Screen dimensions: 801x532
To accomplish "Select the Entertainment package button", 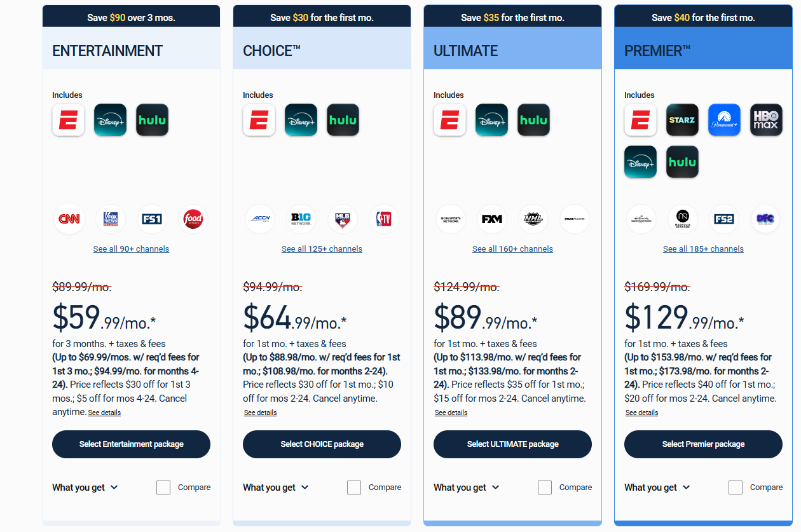I will click(131, 444).
